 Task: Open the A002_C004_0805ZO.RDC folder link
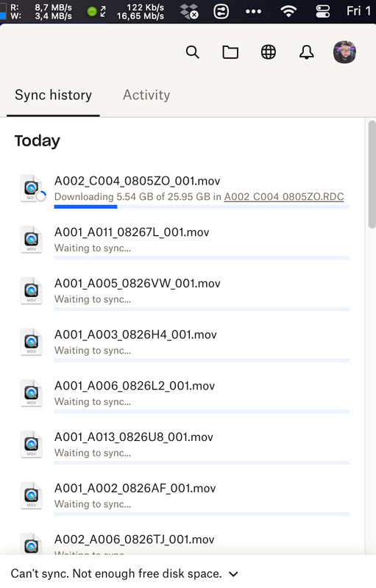(284, 197)
